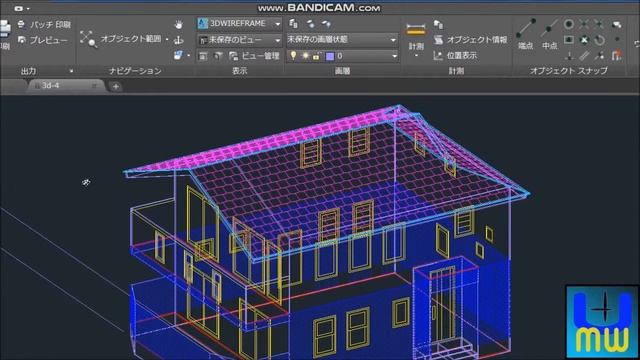The image size is (640, 360).
Task: Click the quick select icon above オブジェクト情報
Action: pyautogui.click(x=438, y=24)
